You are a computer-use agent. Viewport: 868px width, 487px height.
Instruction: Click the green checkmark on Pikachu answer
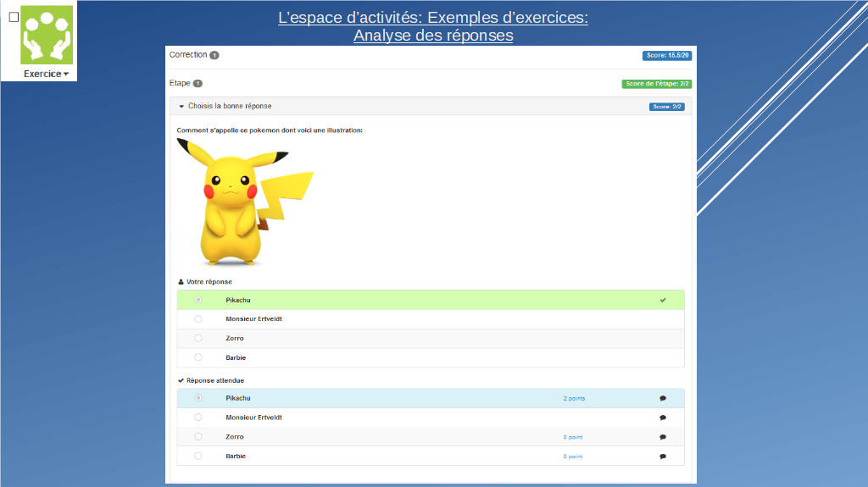coord(663,300)
